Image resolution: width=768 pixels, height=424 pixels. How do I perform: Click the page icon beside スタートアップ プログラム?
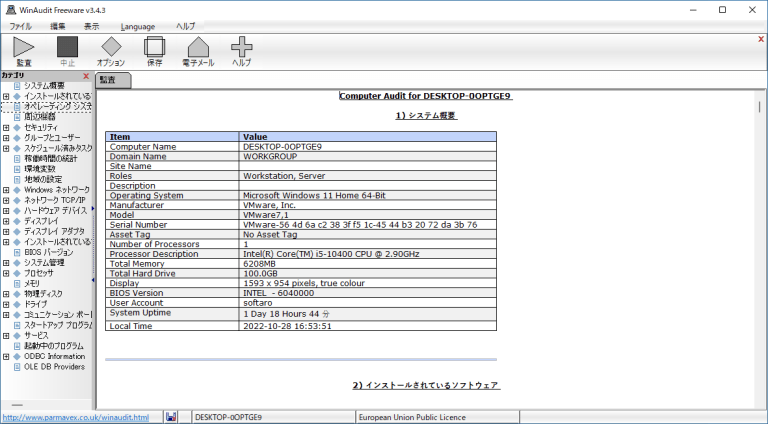17,325
